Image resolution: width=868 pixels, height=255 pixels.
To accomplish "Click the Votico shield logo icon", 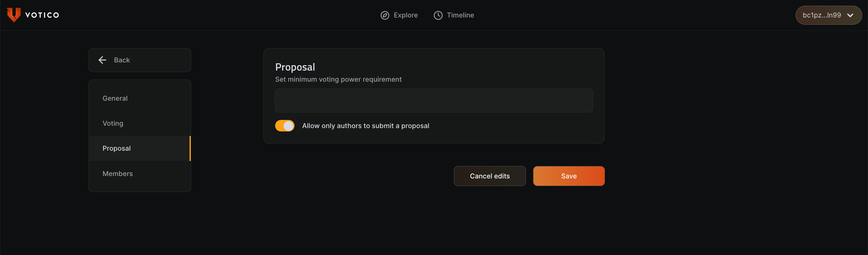I will click(14, 15).
